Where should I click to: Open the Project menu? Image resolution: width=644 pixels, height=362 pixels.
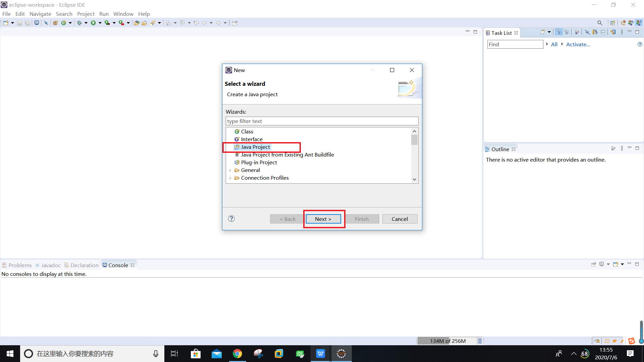[85, 14]
